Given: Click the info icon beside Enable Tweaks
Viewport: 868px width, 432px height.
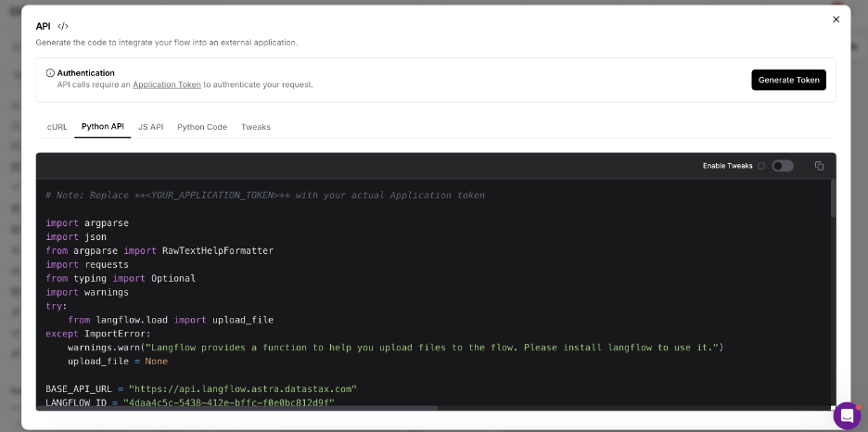Looking at the screenshot, I should 761,166.
